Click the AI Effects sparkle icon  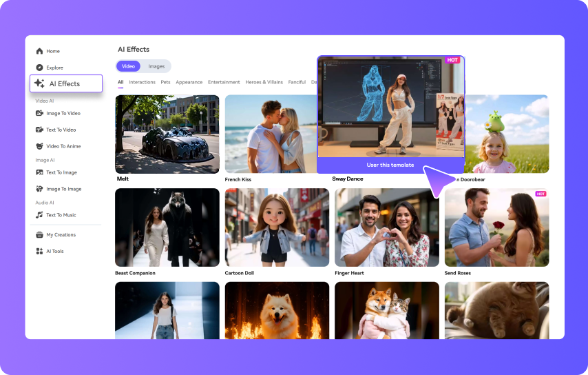click(39, 83)
